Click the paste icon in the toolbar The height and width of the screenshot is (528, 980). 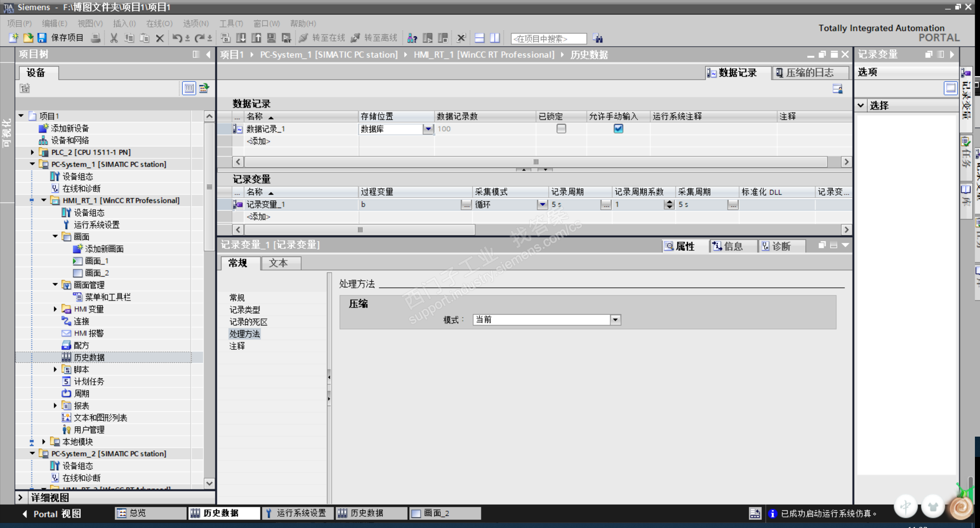(x=145, y=38)
